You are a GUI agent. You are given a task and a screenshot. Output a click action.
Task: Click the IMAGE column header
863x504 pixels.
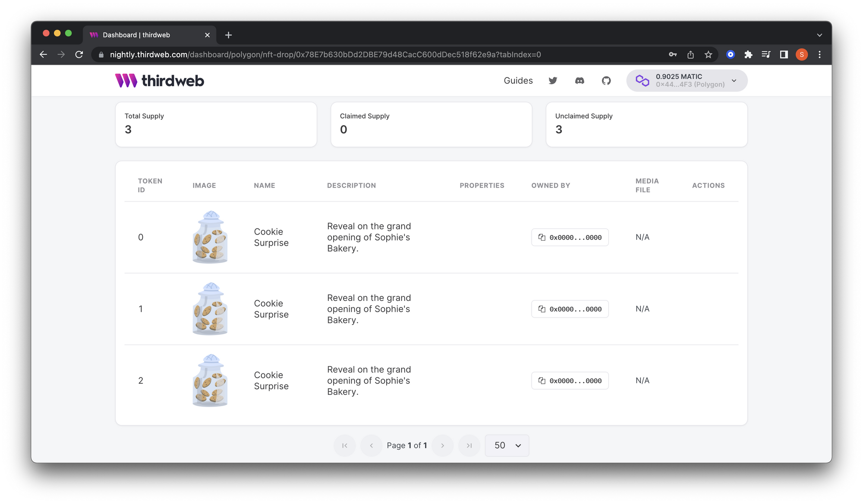pyautogui.click(x=204, y=185)
